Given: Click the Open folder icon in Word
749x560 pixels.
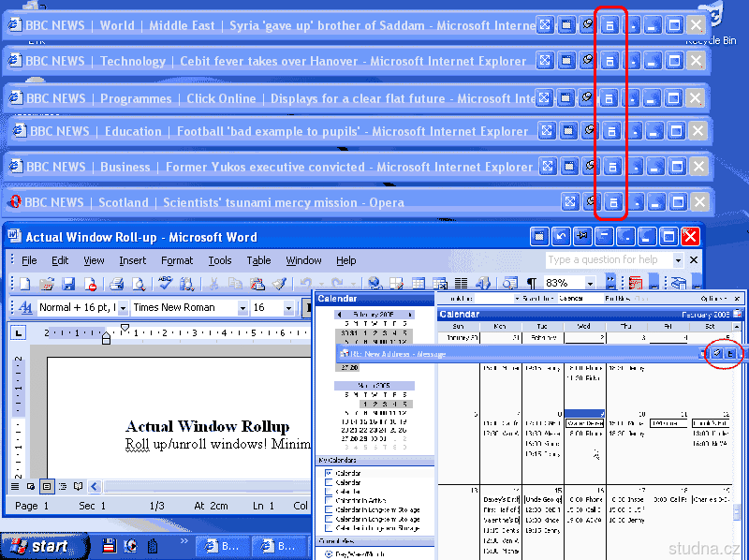Looking at the screenshot, I should coord(46,284).
